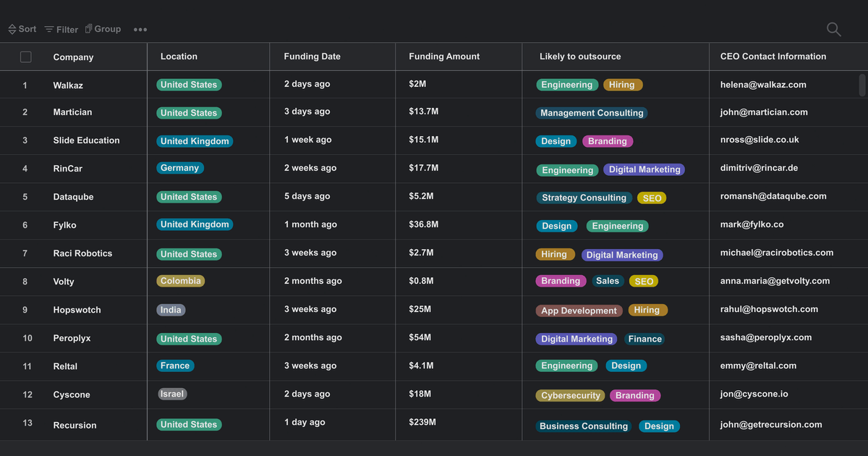Viewport: 868px width, 456px height.
Task: Click the Funding Date column header
Action: [312, 56]
